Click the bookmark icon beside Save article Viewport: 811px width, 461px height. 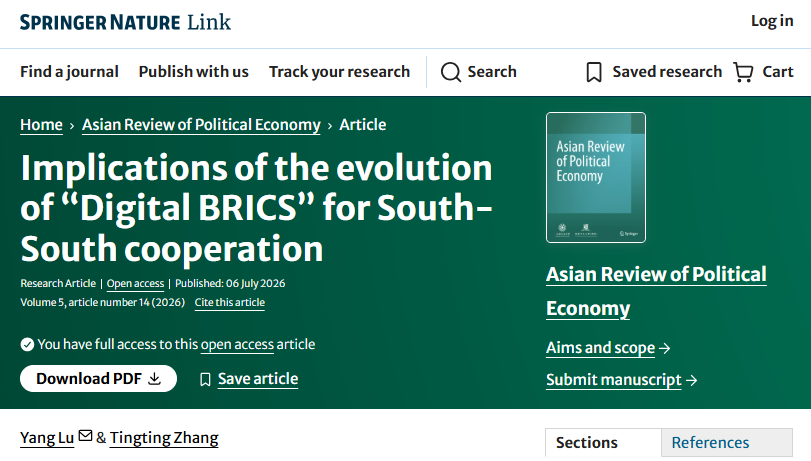(x=205, y=380)
